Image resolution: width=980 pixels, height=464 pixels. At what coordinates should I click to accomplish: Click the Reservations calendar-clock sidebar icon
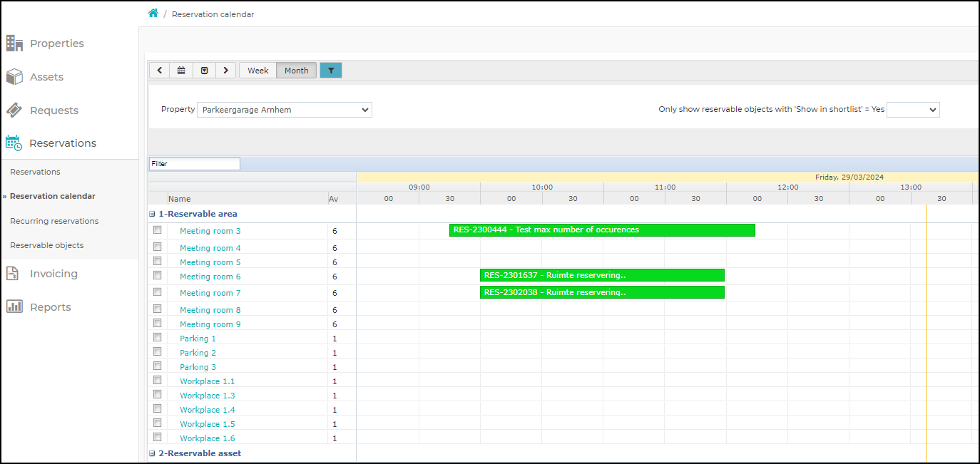[14, 143]
